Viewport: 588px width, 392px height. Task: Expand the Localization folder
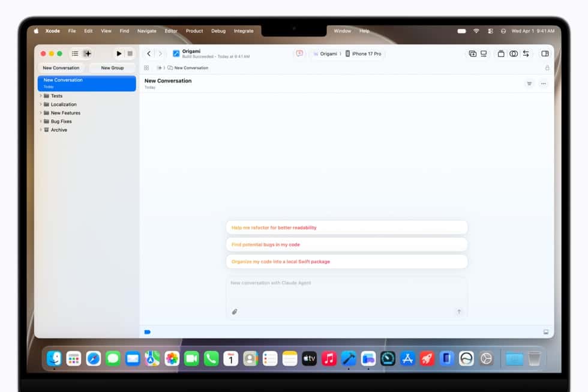pos(41,104)
